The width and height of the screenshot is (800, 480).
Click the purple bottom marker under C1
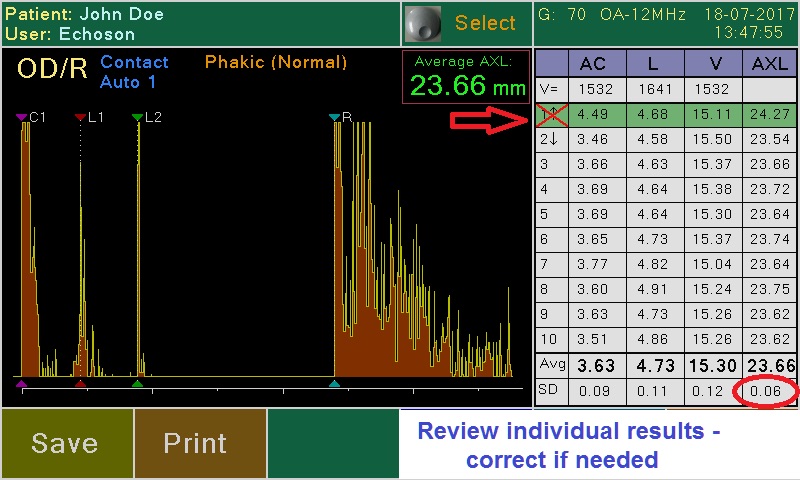(21, 384)
